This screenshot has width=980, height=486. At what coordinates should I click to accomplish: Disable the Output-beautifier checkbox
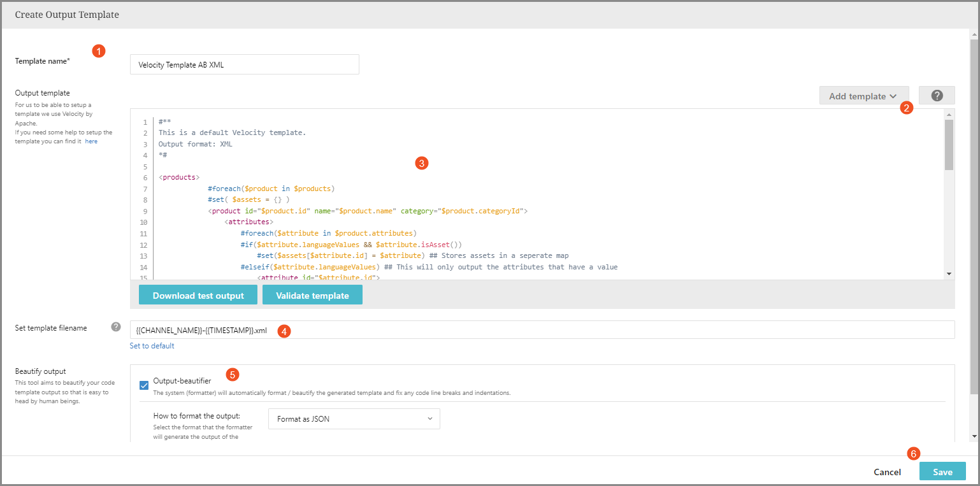(144, 385)
